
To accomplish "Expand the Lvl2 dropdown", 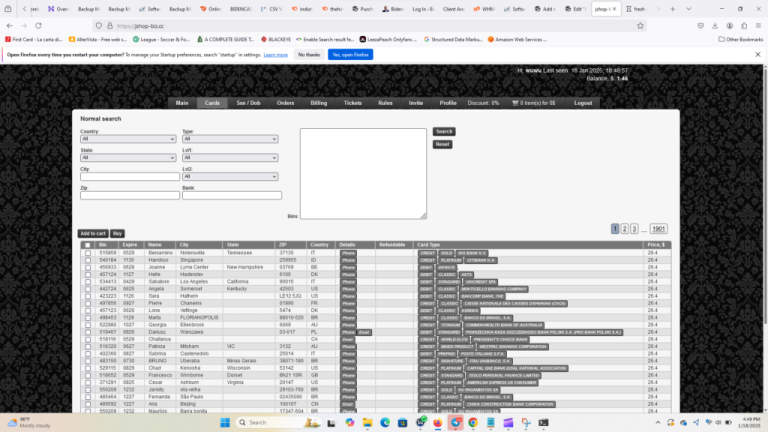I will click(230, 176).
